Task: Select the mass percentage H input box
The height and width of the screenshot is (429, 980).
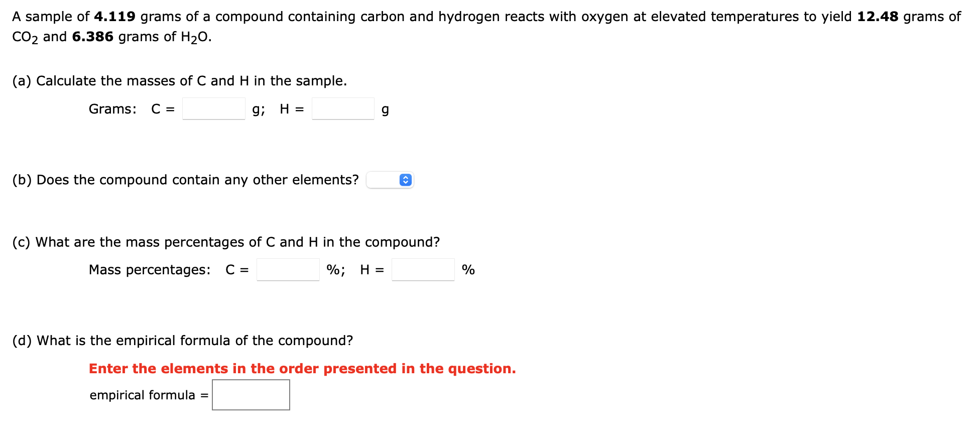Action: pyautogui.click(x=422, y=270)
